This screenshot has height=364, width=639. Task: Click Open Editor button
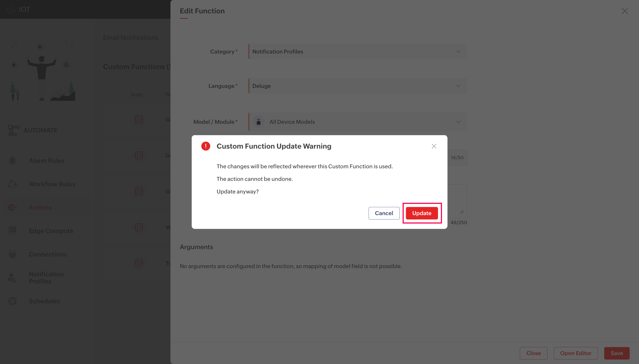click(575, 353)
